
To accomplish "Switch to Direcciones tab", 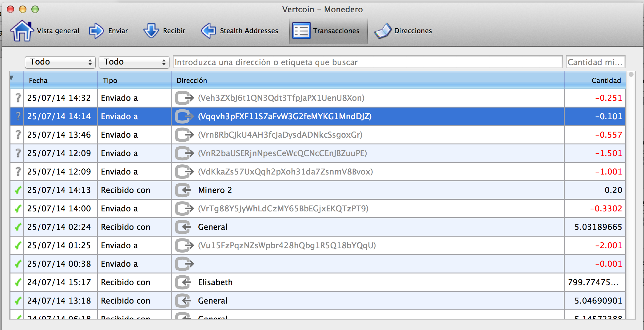I will click(403, 31).
